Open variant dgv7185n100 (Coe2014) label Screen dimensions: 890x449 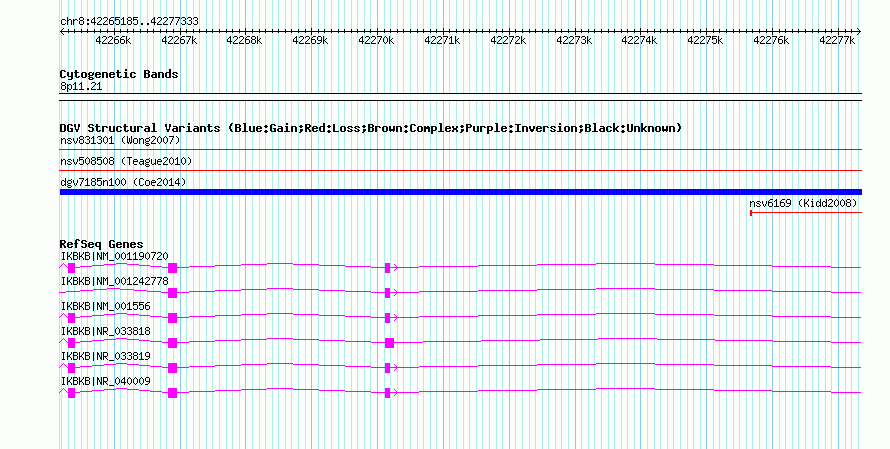[x=123, y=182]
